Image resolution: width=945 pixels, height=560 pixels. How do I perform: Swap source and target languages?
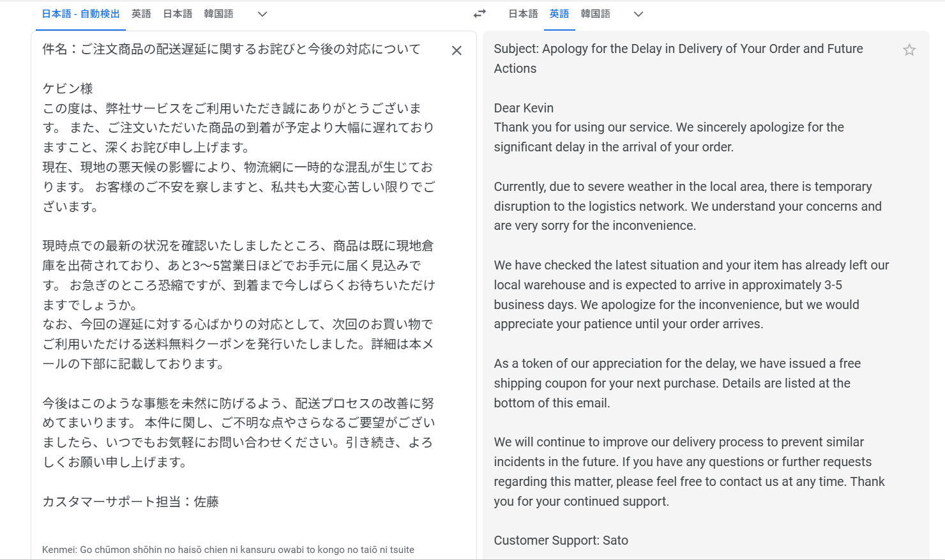480,13
